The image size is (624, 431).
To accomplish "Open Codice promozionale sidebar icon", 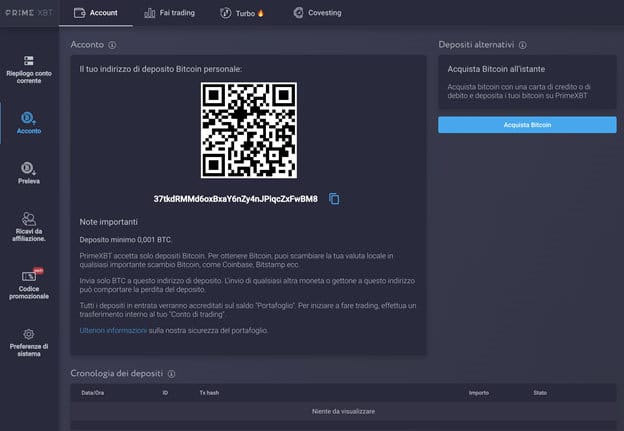I will tap(29, 276).
